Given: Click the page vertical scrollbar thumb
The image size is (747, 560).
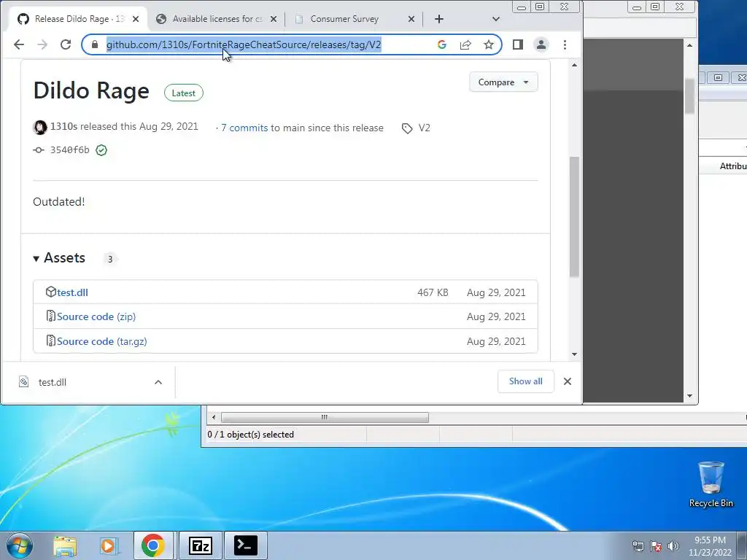Looking at the screenshot, I should pos(574,217).
